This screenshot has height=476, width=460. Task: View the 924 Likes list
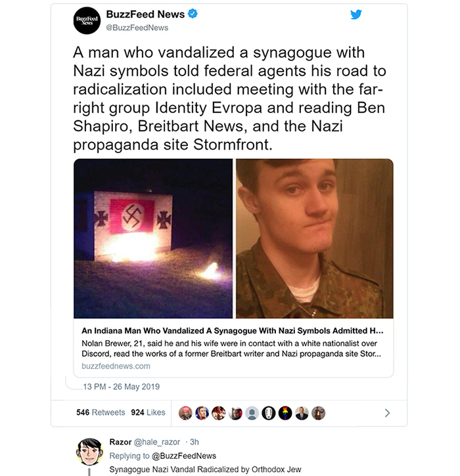[148, 412]
